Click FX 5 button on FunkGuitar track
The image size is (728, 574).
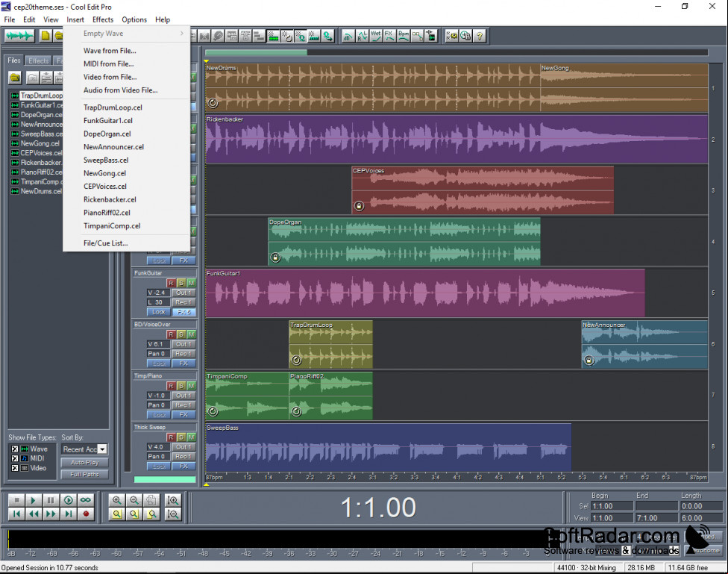(x=183, y=312)
